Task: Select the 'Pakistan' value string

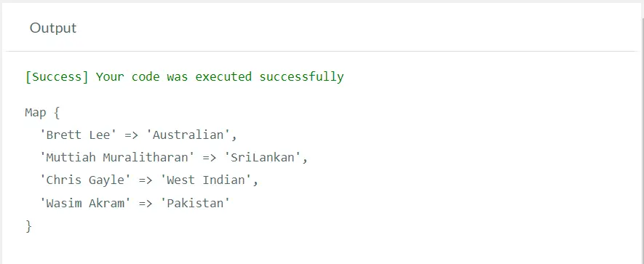Action: (195, 203)
